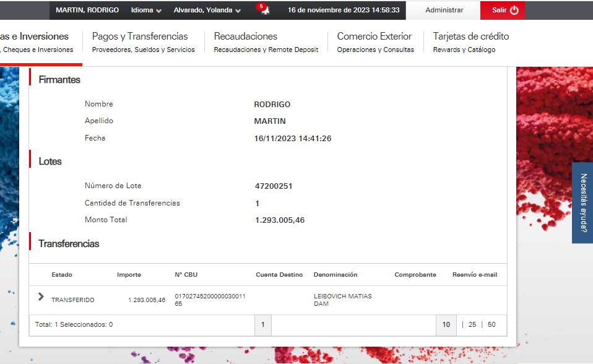Log out using the Salir button
The height and width of the screenshot is (364, 593).
tap(504, 11)
